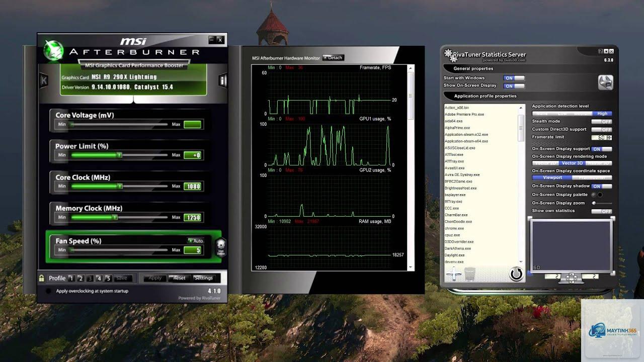Screen dimensions: 644x362
Task: Open MSI Afterburner dragon logo icon
Action: tap(53, 50)
